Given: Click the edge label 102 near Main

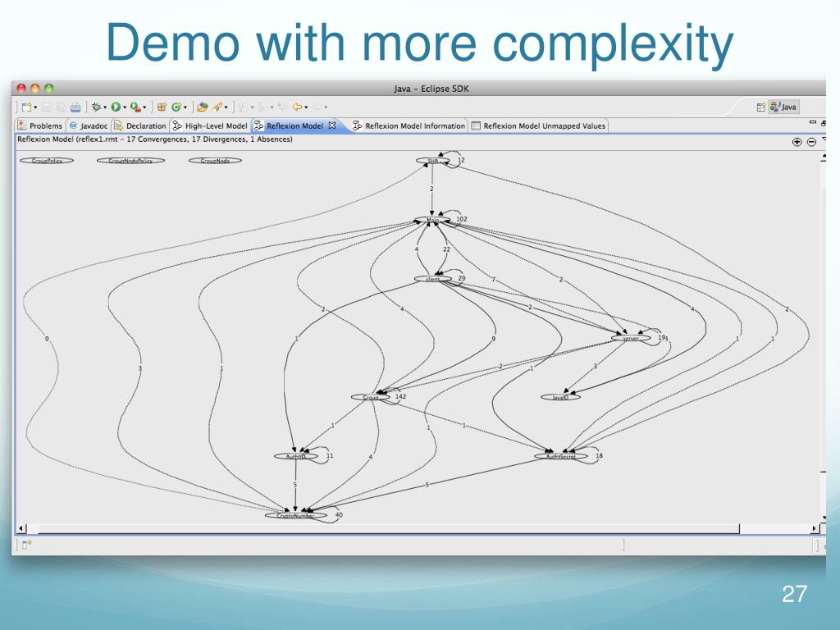Looking at the screenshot, I should 462,219.
